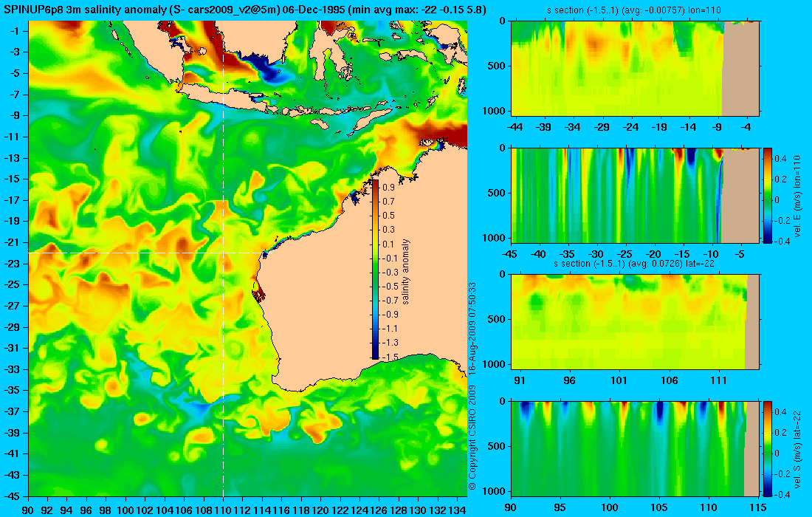Image resolution: width=812 pixels, height=517 pixels.
Task: Click the '0.4' tick on vel. E colorbar
Action: (780, 159)
